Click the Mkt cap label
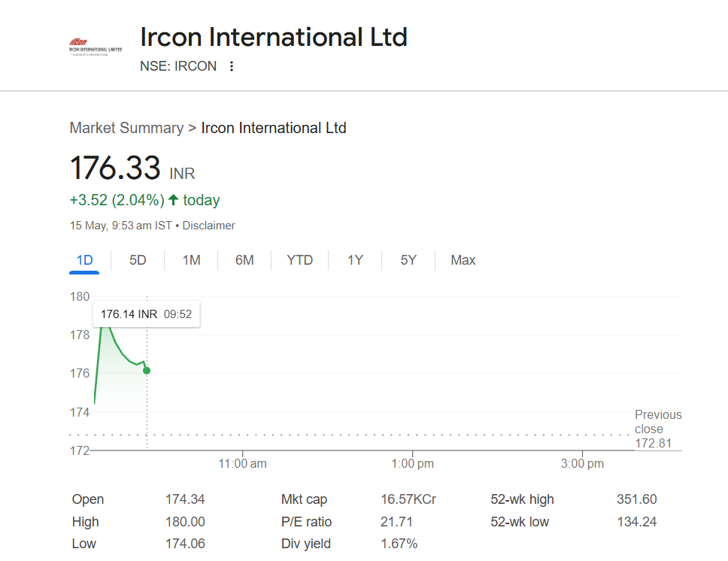Image resolution: width=728 pixels, height=561 pixels. point(304,499)
